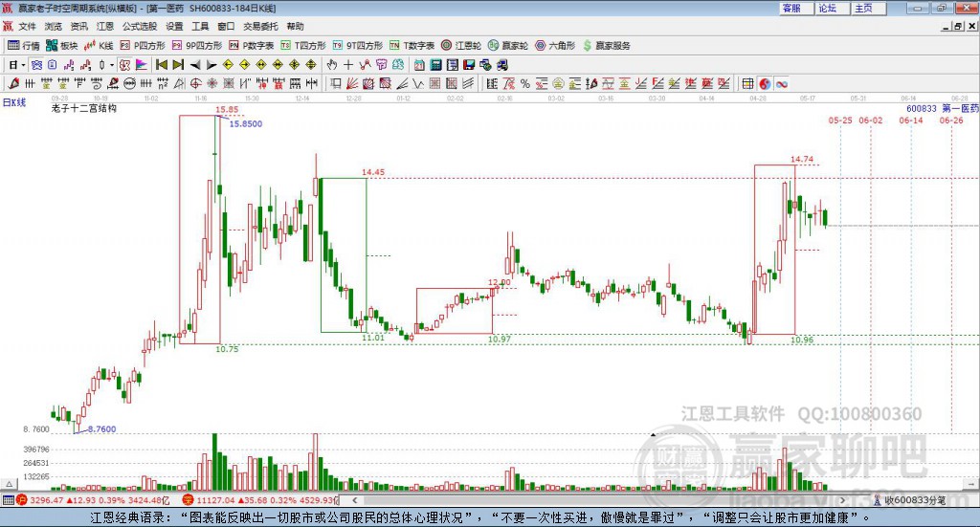Screen dimensions: 980x527
Task: Click the triangle expander beside the volume pane
Action: 9,484
